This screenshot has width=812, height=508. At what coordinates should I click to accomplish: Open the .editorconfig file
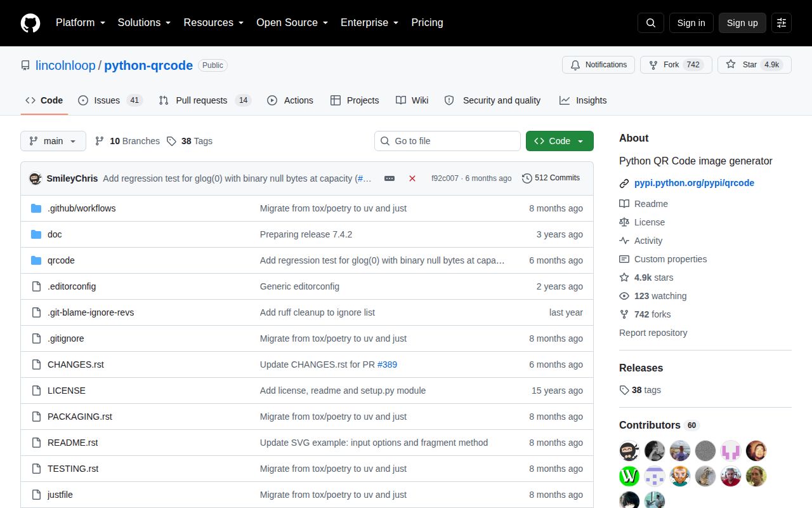pyautogui.click(x=72, y=286)
